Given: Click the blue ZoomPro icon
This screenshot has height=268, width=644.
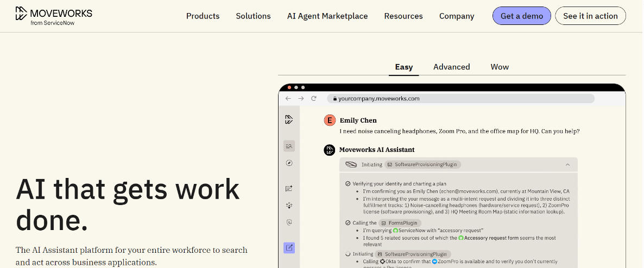Looking at the screenshot, I should [434, 261].
